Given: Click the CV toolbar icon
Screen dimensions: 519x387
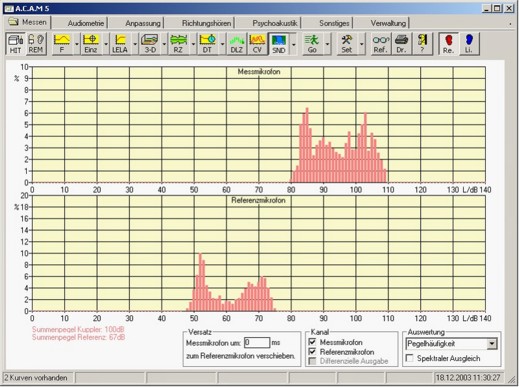Looking at the screenshot, I should click(257, 44).
